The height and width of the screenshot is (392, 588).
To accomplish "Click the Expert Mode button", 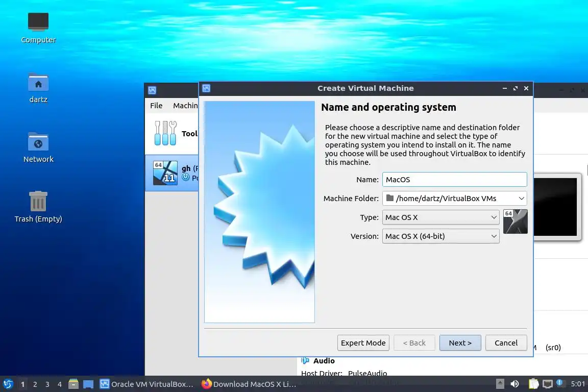I will coord(363,343).
